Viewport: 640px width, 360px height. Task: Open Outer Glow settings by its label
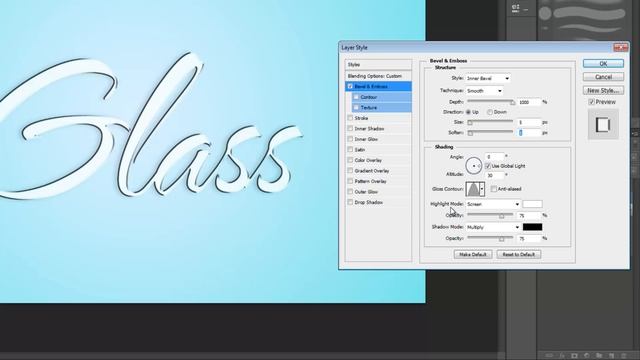(366, 192)
